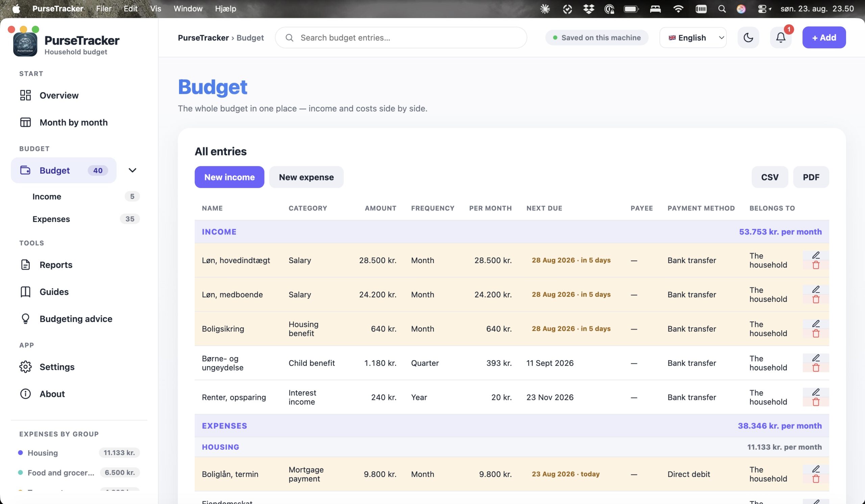Delete the Løn, medboende entry trash icon
Image resolution: width=865 pixels, height=504 pixels.
[x=816, y=300]
